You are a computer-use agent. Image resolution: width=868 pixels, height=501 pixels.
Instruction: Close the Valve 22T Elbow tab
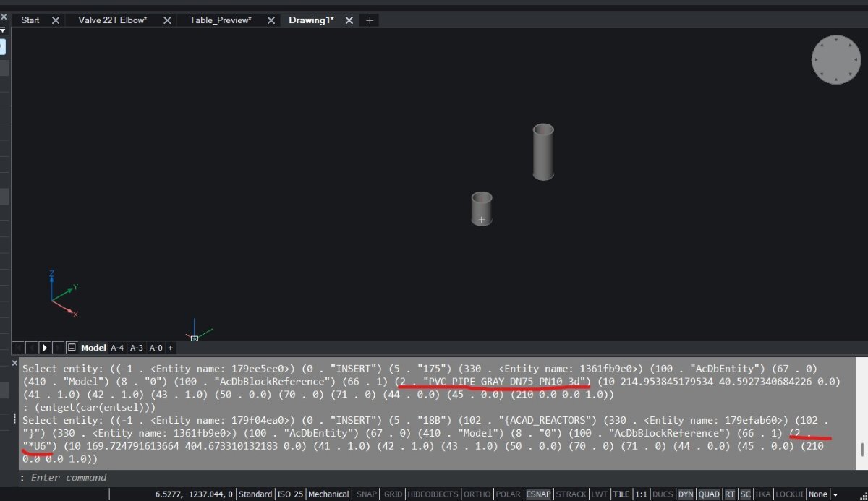point(167,20)
